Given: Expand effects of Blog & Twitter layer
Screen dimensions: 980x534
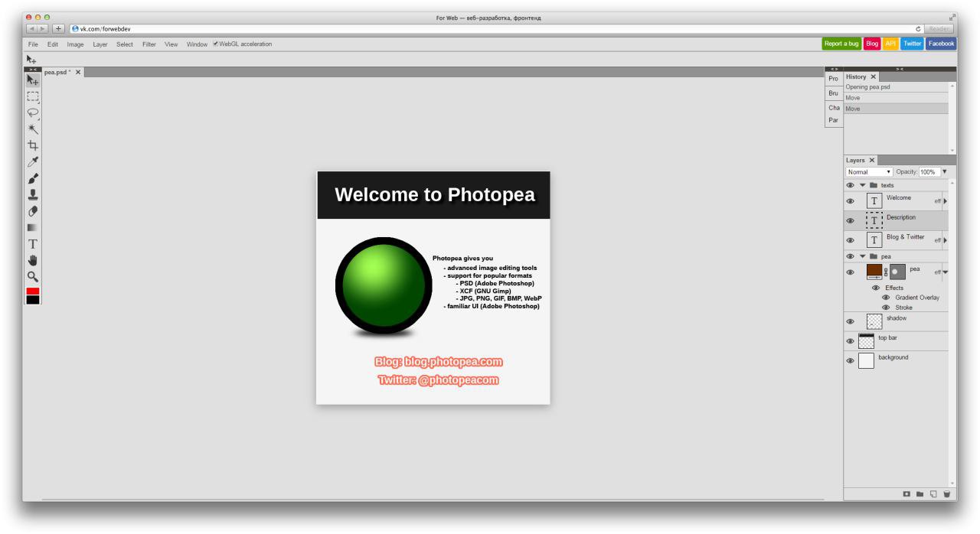Looking at the screenshot, I should pyautogui.click(x=945, y=240).
